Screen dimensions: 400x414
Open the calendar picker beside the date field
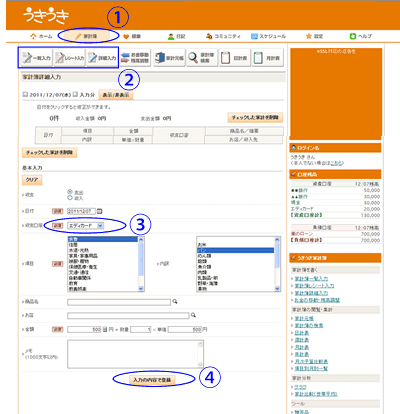coord(100,211)
